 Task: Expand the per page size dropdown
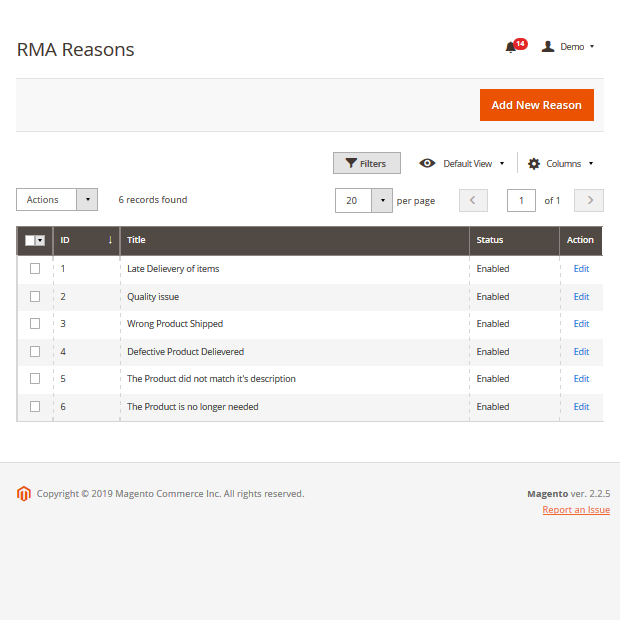click(382, 200)
